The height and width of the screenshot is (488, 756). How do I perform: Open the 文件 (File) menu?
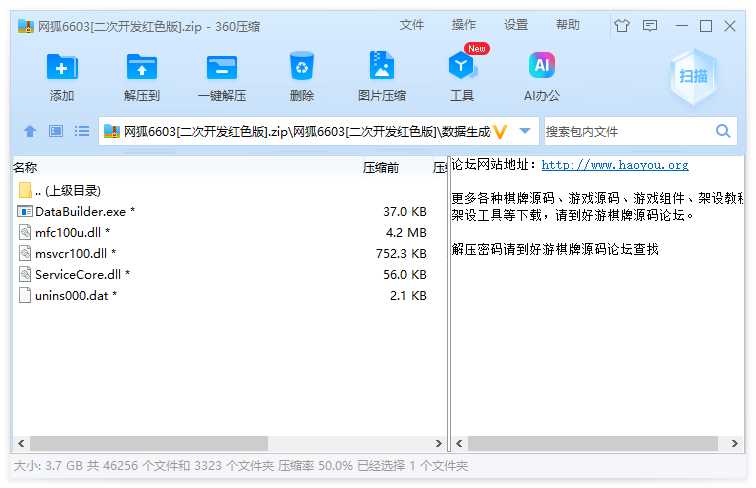click(411, 25)
